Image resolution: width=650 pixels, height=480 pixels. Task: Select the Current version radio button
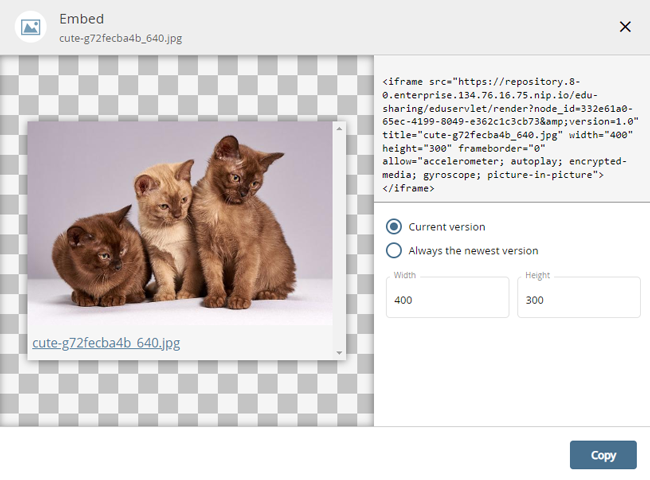click(x=394, y=227)
